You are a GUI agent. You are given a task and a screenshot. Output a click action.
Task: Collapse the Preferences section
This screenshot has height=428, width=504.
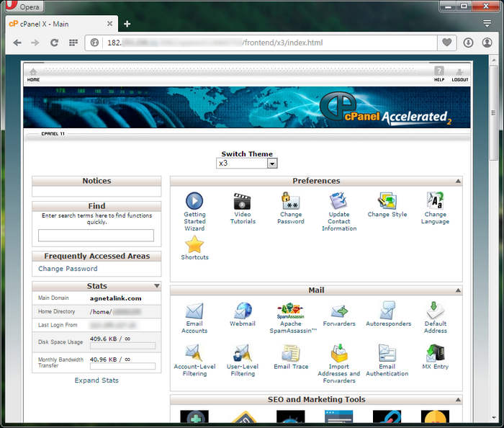pyautogui.click(x=458, y=181)
